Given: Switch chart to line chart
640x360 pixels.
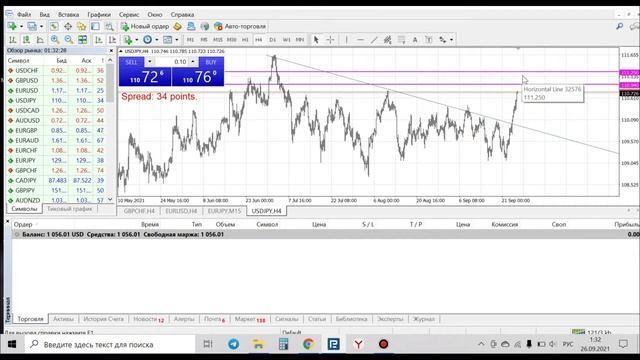Looking at the screenshot, I should pyautogui.click(x=40, y=40).
